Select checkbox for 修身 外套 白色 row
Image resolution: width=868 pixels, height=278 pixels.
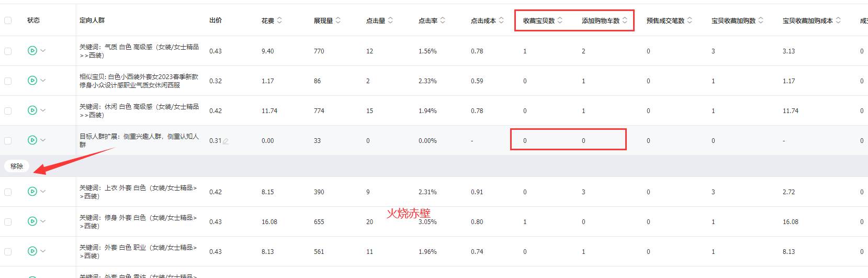click(8, 222)
